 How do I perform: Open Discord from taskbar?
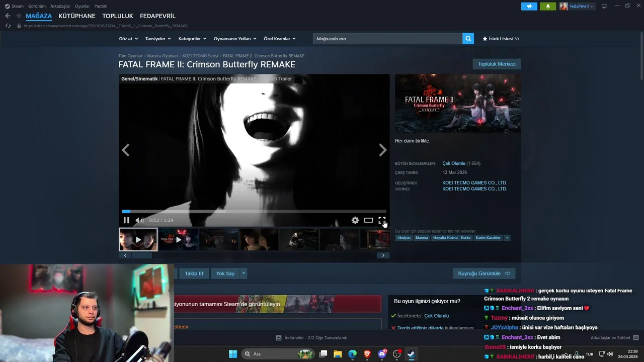click(382, 354)
